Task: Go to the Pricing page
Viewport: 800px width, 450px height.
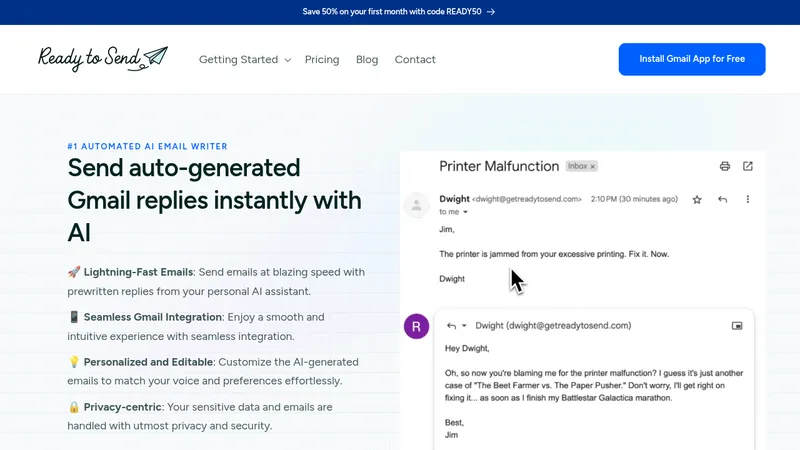Action: tap(322, 60)
